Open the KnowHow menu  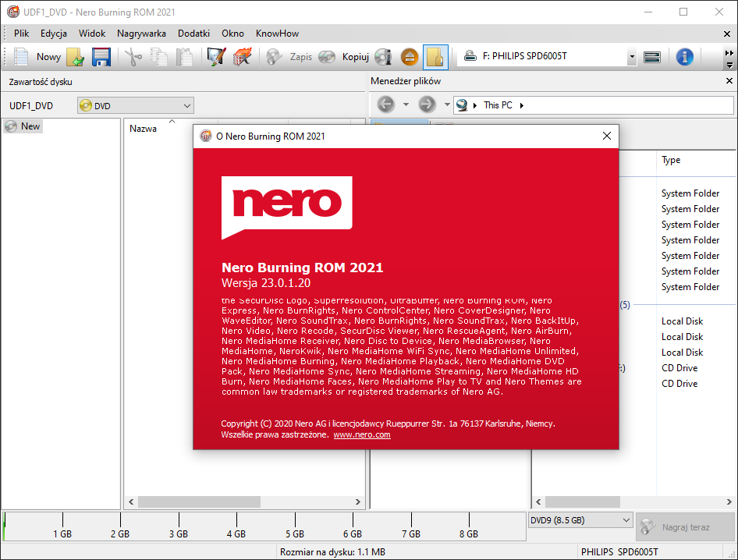click(277, 34)
